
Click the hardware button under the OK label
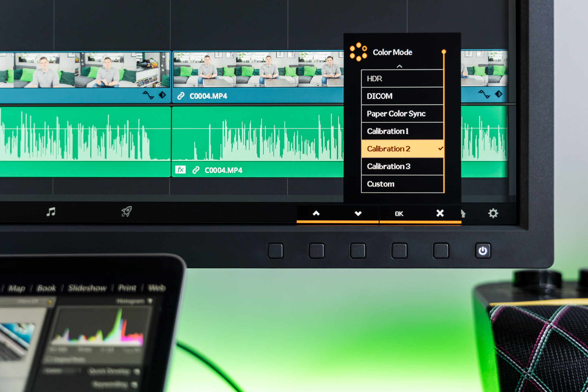(x=399, y=251)
